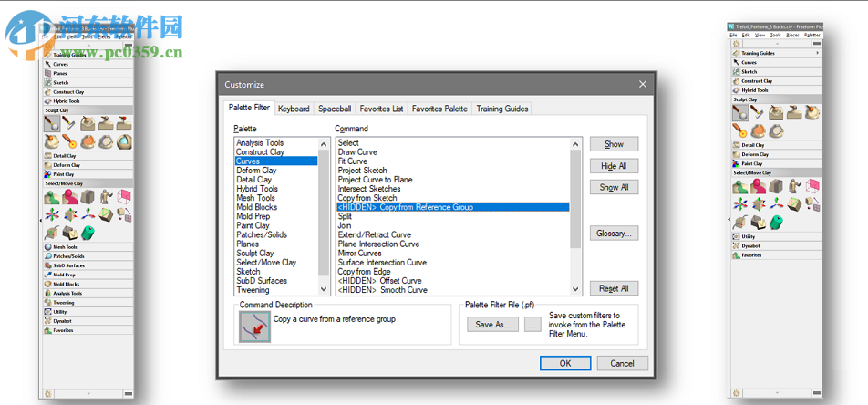Expand Planes palette in left window
This screenshot has width=868, height=405.
pyautogui.click(x=88, y=73)
